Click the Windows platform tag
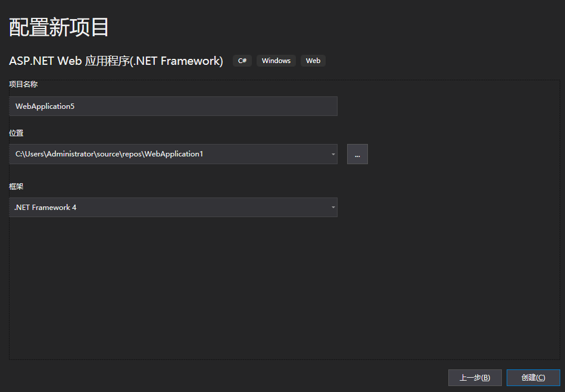Image resolution: width=565 pixels, height=392 pixels. (x=276, y=61)
